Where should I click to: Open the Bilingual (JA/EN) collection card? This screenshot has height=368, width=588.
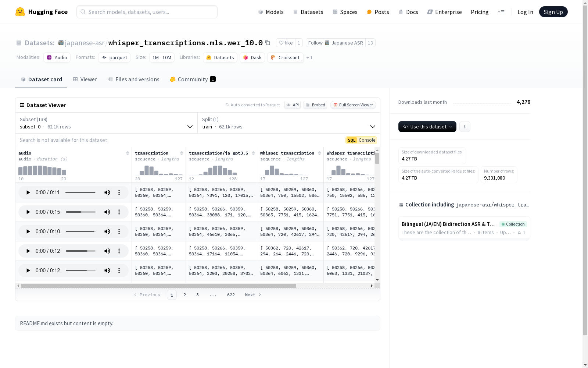(464, 228)
